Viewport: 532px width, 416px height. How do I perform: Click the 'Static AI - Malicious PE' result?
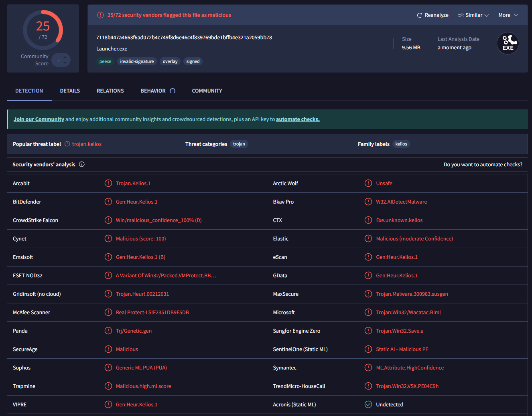pos(402,349)
